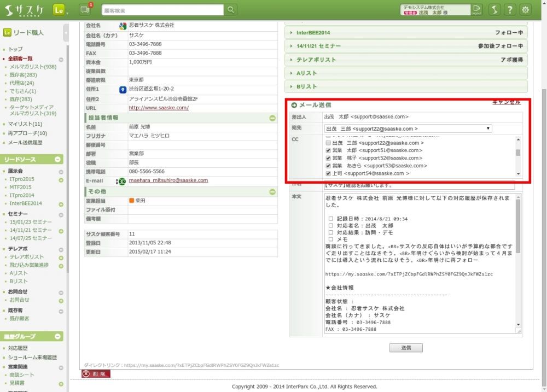Click the Le product switcher icon

[x=59, y=10]
